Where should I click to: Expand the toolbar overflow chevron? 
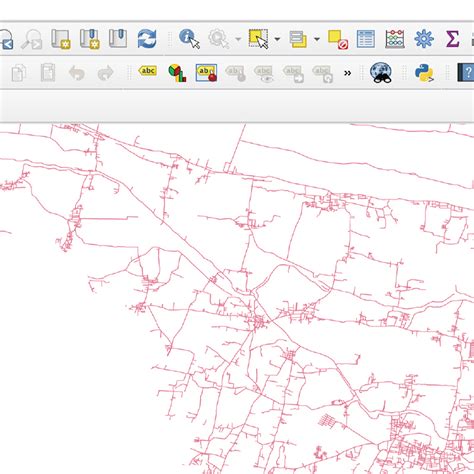(347, 73)
